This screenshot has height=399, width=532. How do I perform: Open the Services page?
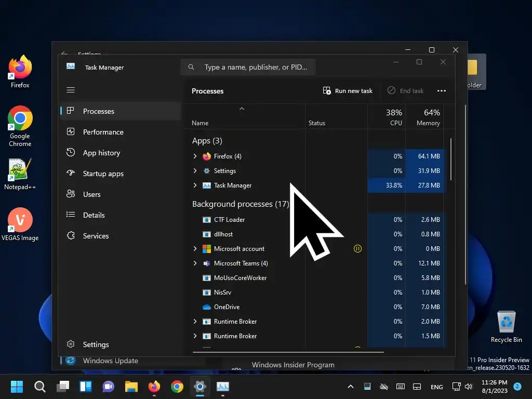pos(121,236)
